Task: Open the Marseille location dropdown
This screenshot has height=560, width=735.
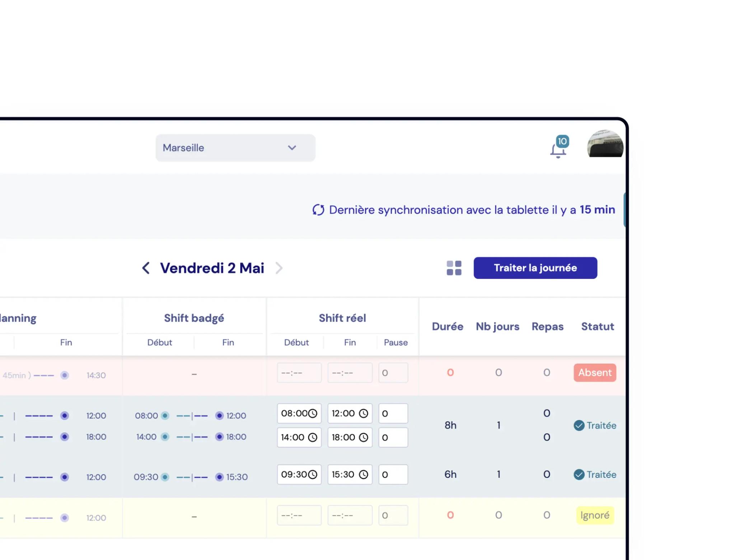Action: click(x=235, y=148)
